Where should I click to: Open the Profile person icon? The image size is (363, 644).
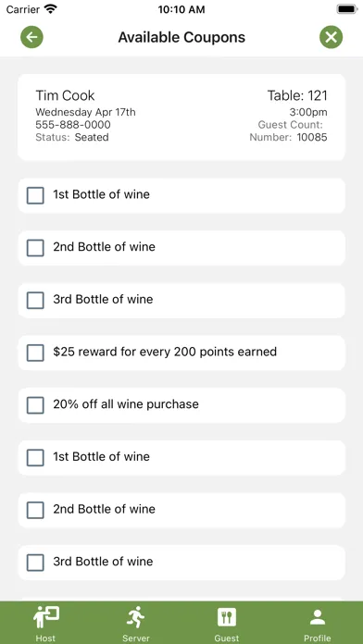click(x=318, y=617)
